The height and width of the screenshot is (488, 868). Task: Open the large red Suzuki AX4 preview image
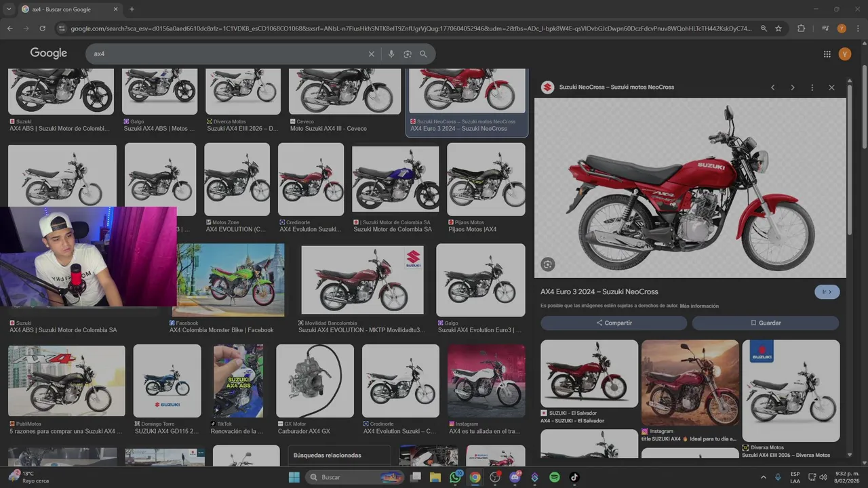pyautogui.click(x=690, y=188)
